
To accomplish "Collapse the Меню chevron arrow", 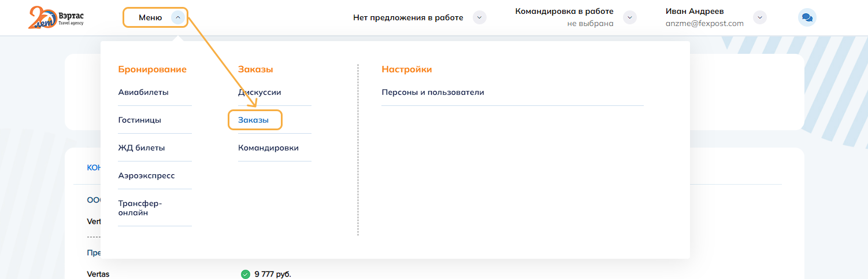I will click(x=178, y=17).
